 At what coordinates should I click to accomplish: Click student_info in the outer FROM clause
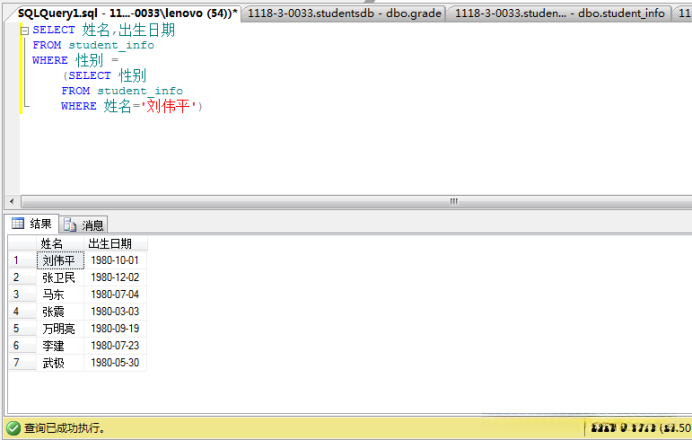(x=111, y=45)
